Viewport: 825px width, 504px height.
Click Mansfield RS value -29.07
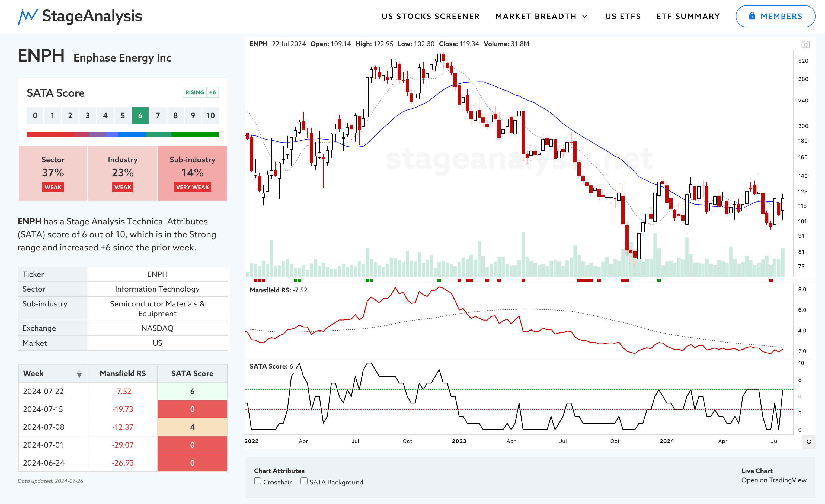[x=123, y=445]
